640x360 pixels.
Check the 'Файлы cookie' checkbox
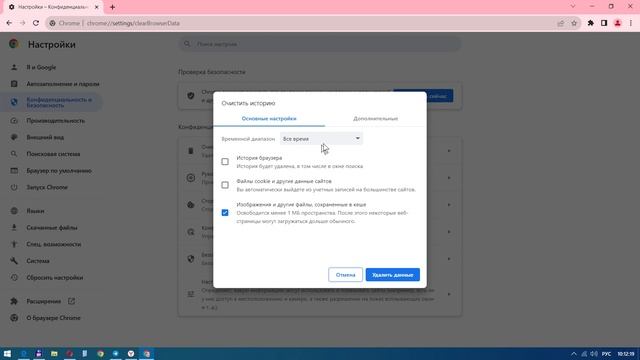click(x=225, y=185)
